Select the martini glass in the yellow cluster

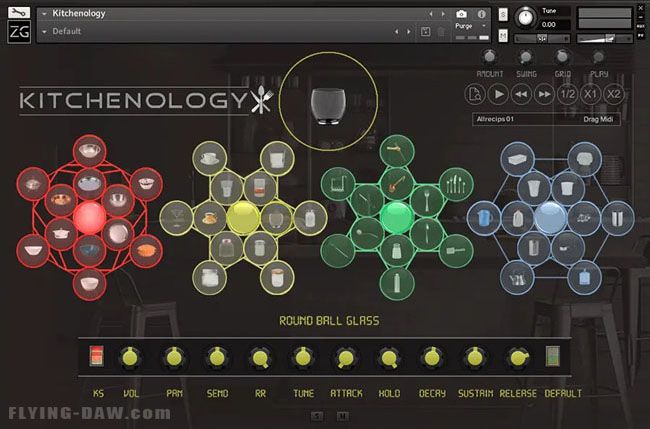(x=176, y=218)
